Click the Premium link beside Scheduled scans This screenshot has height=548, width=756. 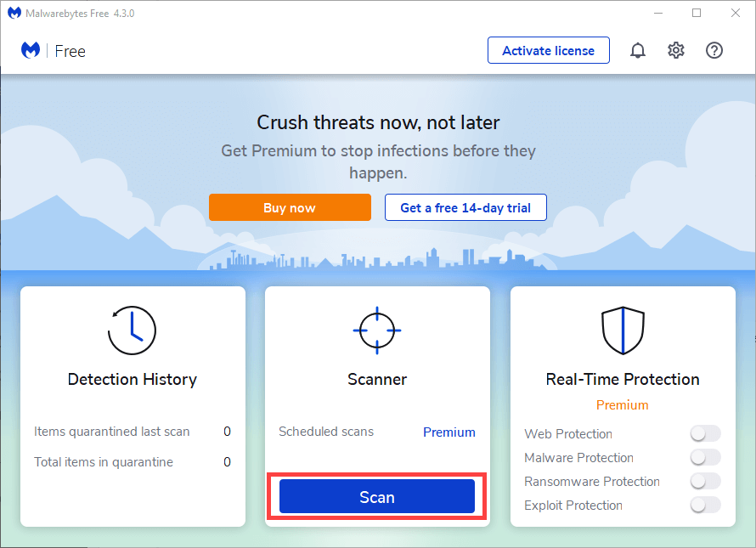pos(449,432)
